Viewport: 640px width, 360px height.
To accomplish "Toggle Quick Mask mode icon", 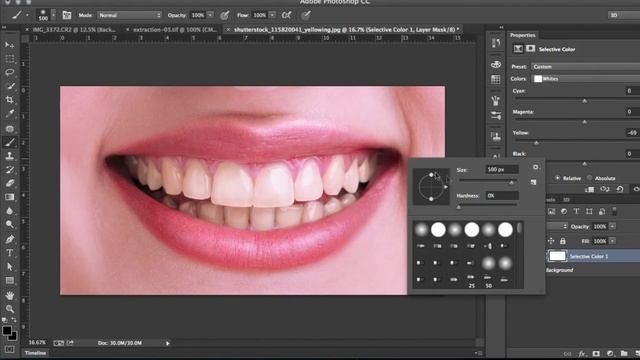I will (x=10, y=349).
